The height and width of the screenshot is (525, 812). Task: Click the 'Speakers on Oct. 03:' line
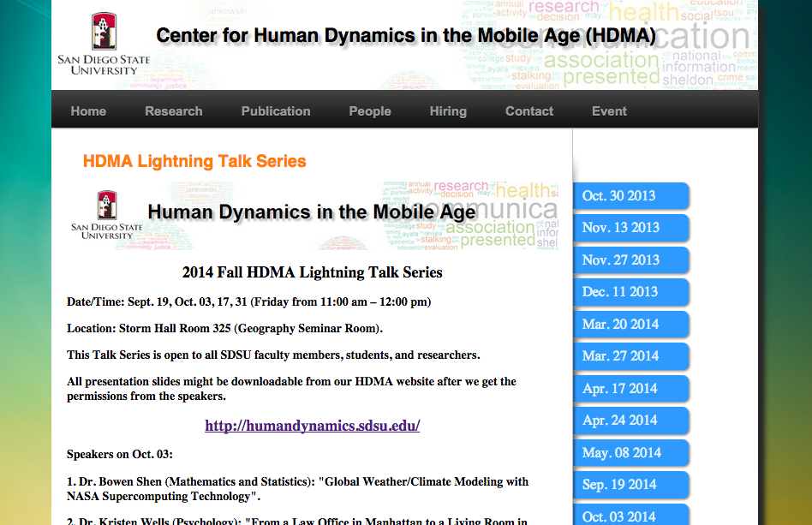point(120,454)
